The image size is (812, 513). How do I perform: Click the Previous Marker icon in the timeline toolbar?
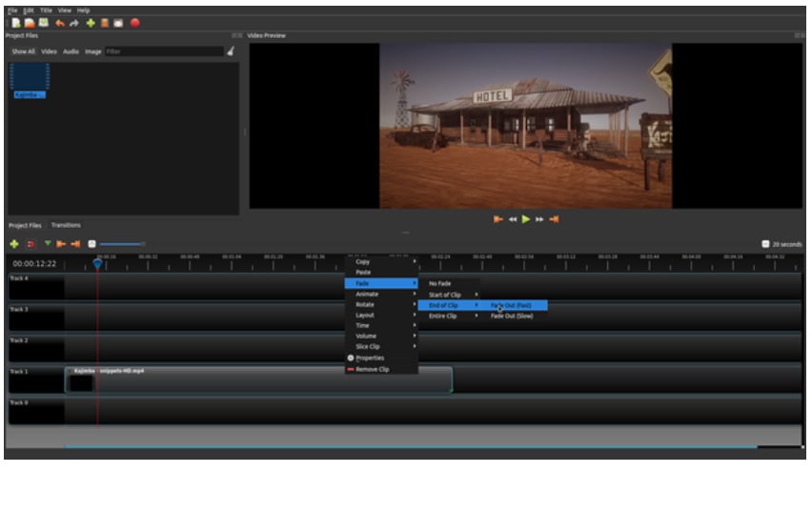(61, 244)
